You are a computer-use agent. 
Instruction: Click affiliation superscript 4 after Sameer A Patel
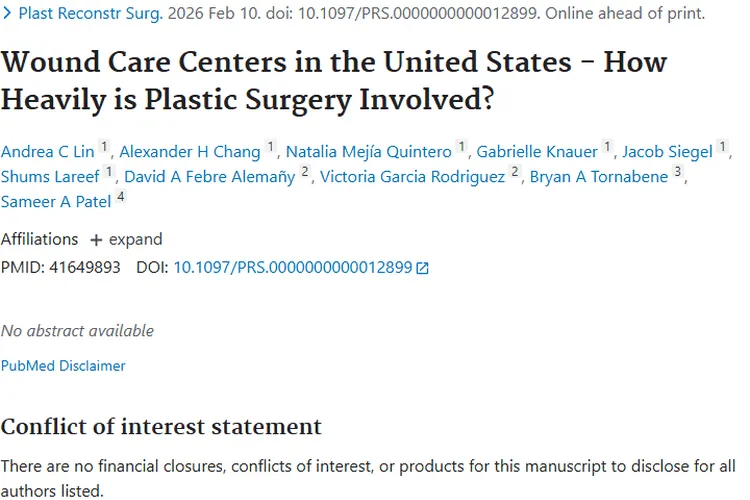[x=121, y=197]
